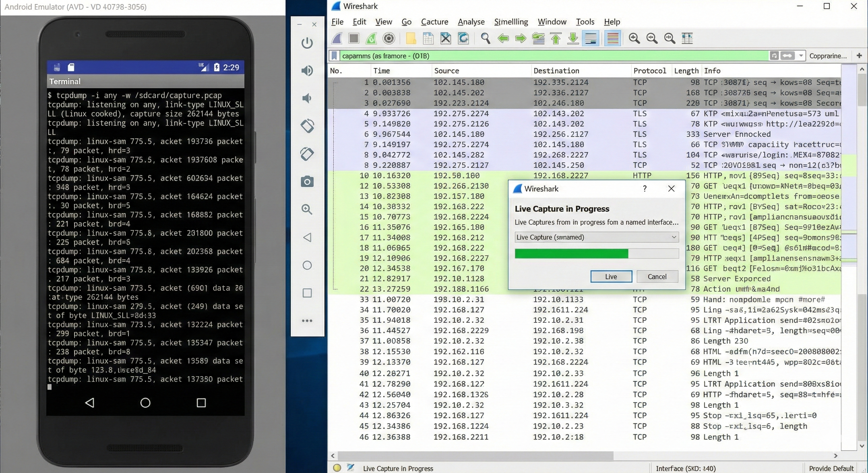Open the Analyse menu
This screenshot has height=473, width=868.
tap(471, 22)
